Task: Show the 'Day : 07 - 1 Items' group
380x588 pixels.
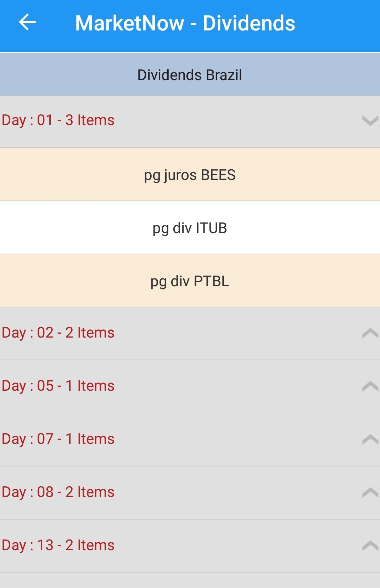Action: pyautogui.click(x=58, y=439)
